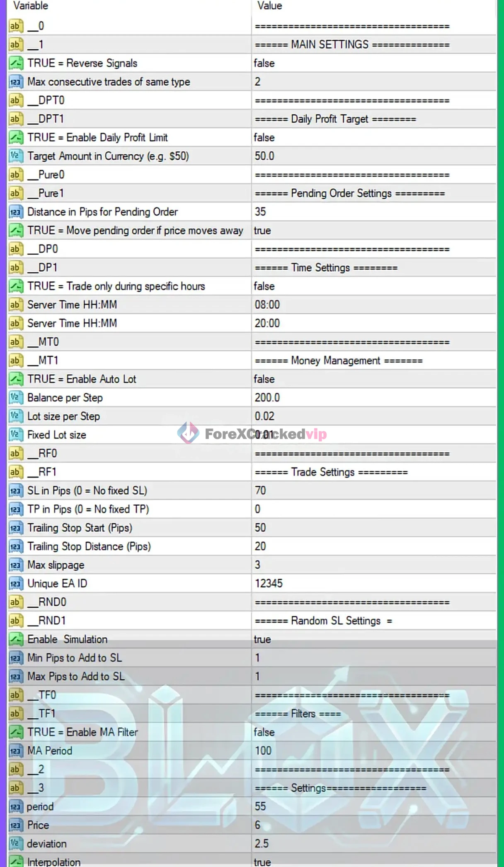Viewport: 504px width, 867px height.
Task: Click the string icon beside __DPT1
Action: pos(16,119)
